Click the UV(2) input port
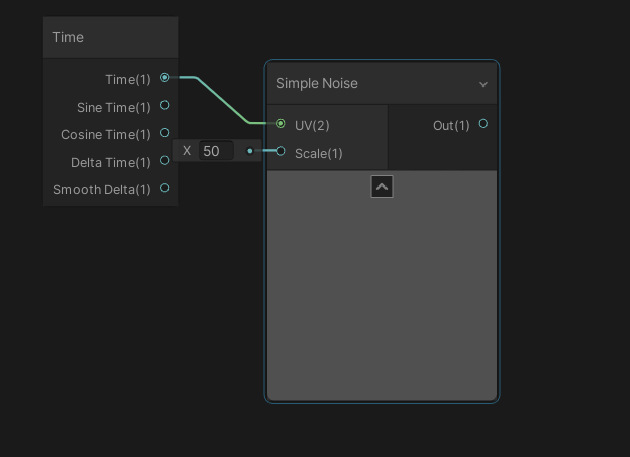This screenshot has height=457, width=630. coord(281,124)
